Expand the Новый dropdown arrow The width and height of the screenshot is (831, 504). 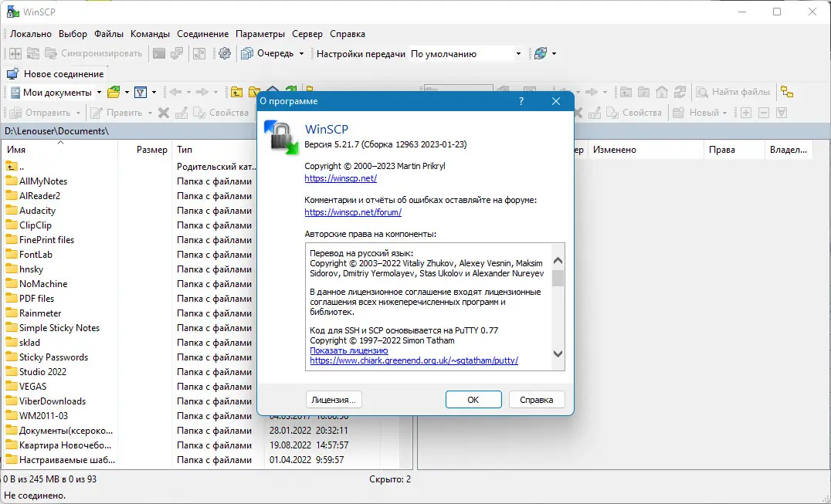click(724, 112)
